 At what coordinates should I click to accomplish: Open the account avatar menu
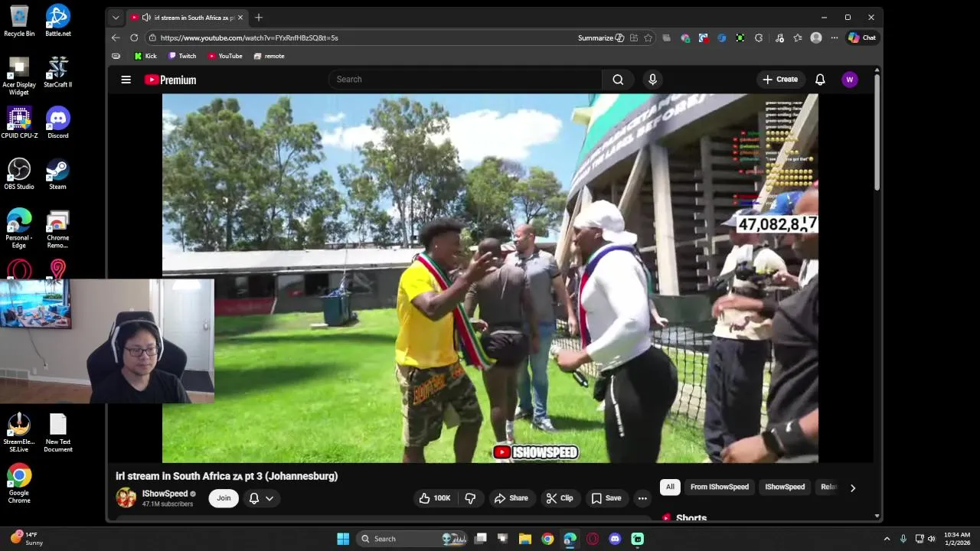point(849,80)
